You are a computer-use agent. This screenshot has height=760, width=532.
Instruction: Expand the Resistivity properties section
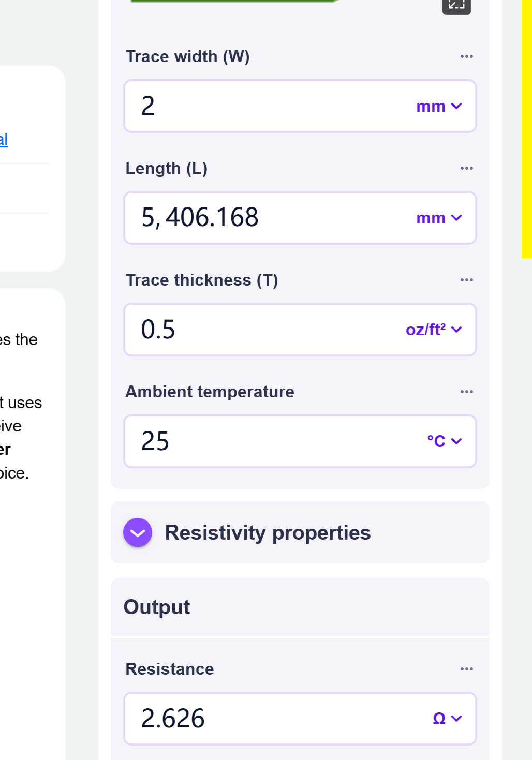tap(138, 532)
